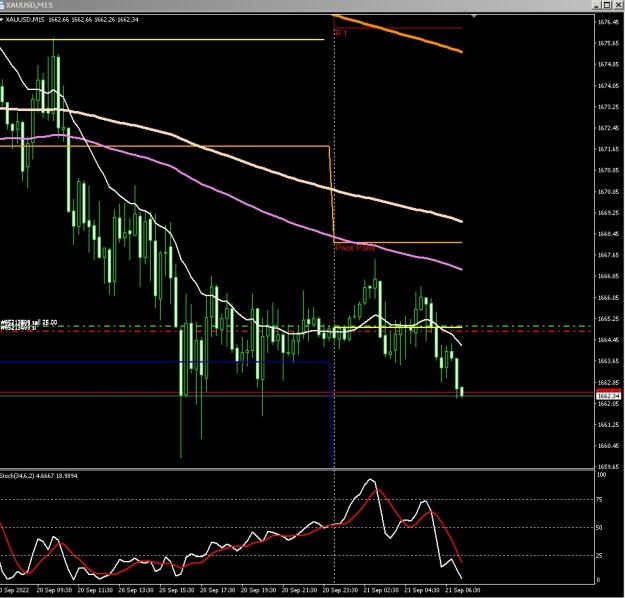This screenshot has width=625, height=598.
Task: Click time axis label 21 Sep 02:30
Action: (x=381, y=590)
